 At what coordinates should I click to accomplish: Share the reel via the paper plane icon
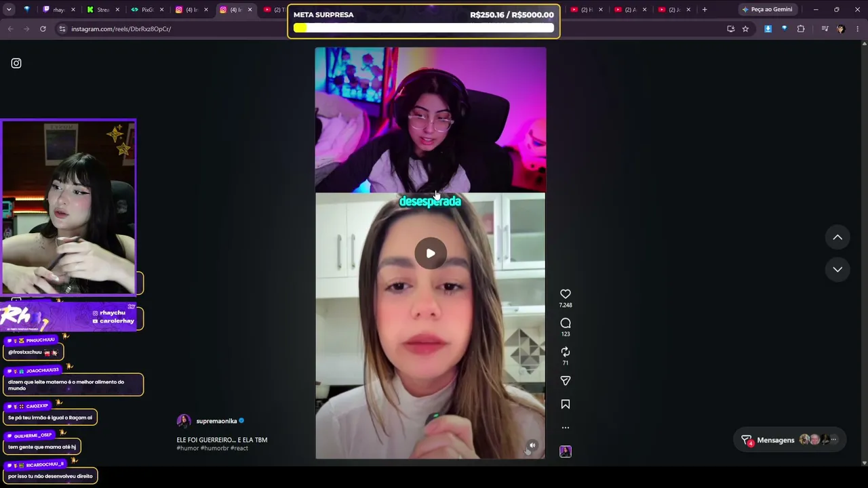point(566,381)
